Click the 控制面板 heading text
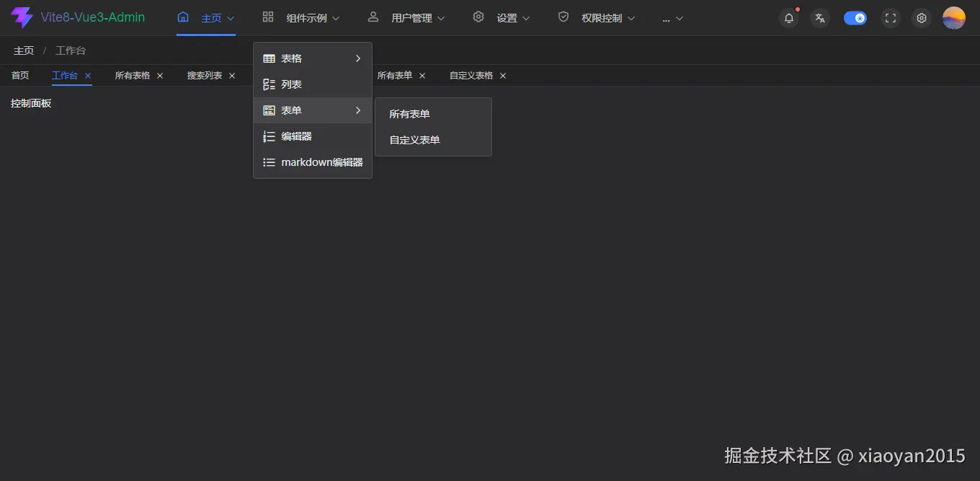Viewport: 980px width, 481px height. [x=31, y=103]
